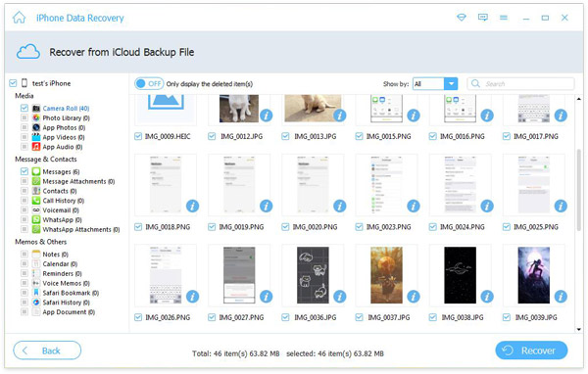Open the hamburger menu in title bar

(504, 18)
